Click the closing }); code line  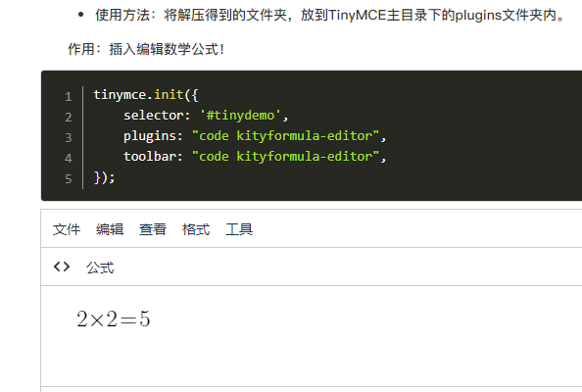[x=104, y=177]
